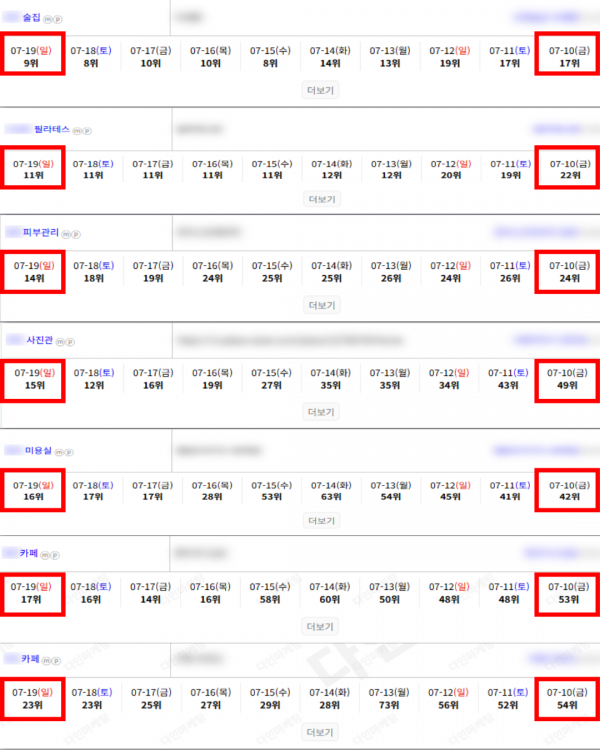Show more rankings under 피부관리 row
The image size is (600, 750).
(322, 305)
